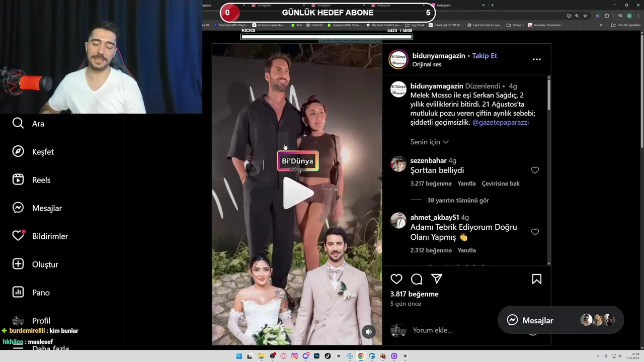Like ahmet_akbay51's comment
This screenshot has height=362, width=644.
[x=535, y=232]
